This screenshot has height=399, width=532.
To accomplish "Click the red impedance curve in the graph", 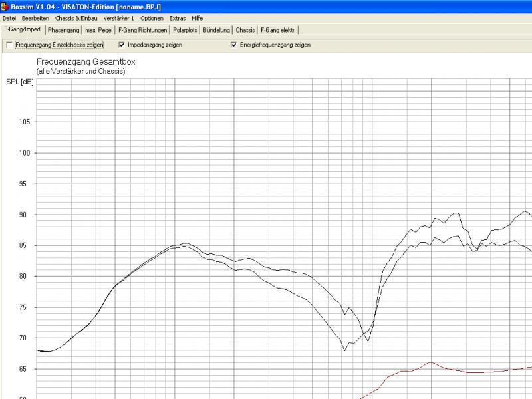I will (431, 362).
